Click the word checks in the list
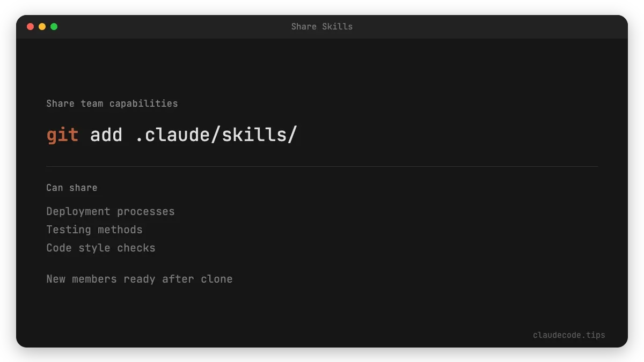 point(136,248)
